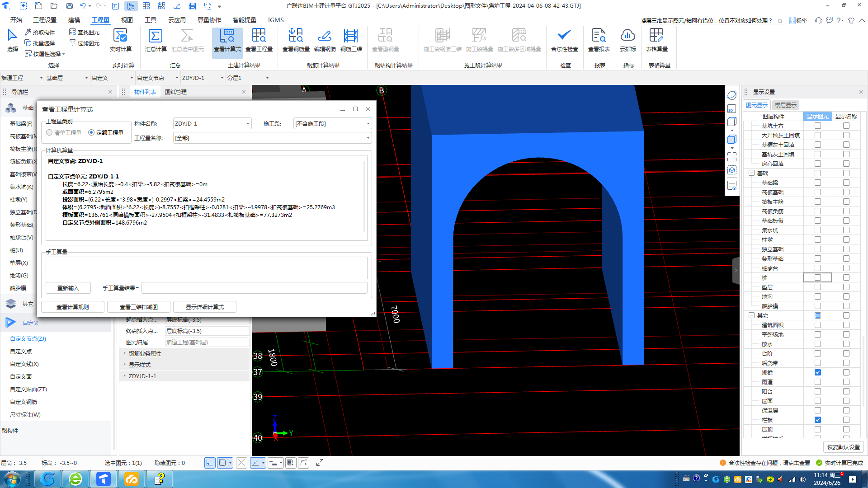The image size is (868, 488).
Task: Toggle 显示图元 checkbox for 挑檐
Action: pos(818,372)
